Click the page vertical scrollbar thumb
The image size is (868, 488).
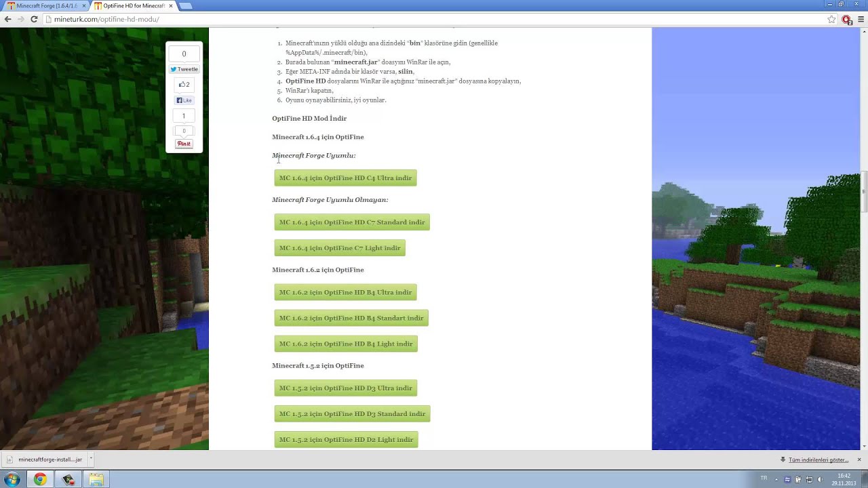[x=864, y=192]
